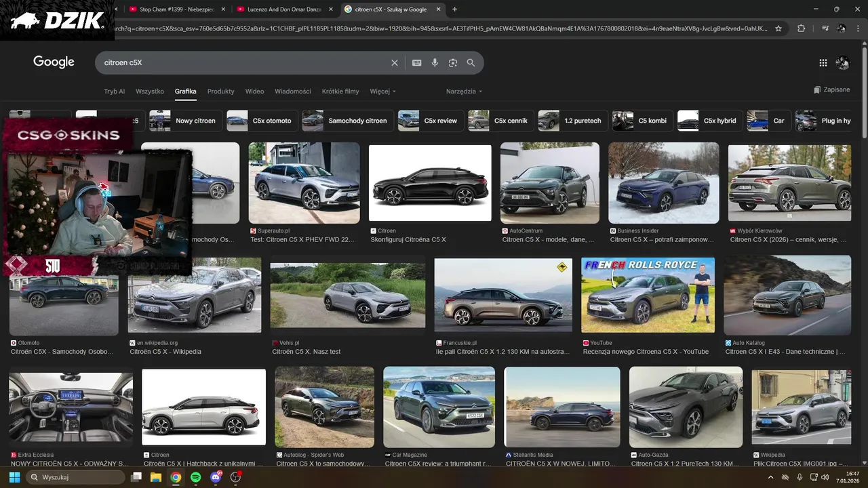Screen dimensions: 868x488
Task: Bookmark this page with the star icon
Action: [x=778, y=28]
